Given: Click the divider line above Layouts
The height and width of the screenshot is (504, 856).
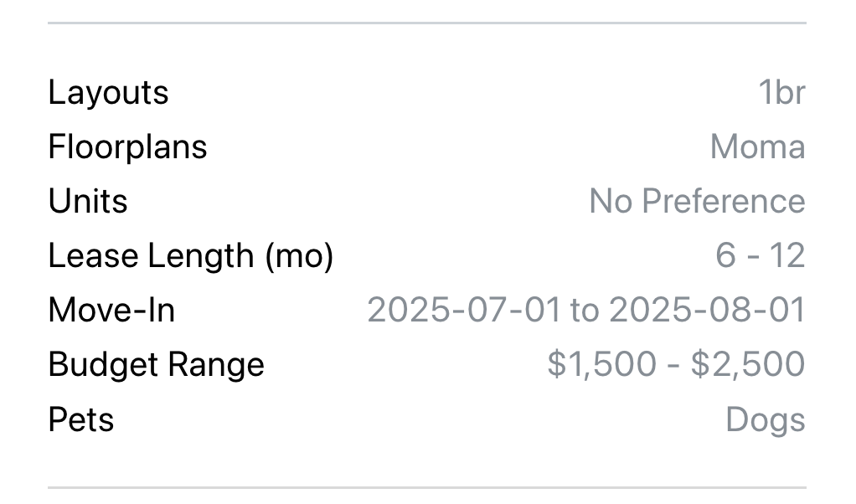Looking at the screenshot, I should (x=427, y=23).
